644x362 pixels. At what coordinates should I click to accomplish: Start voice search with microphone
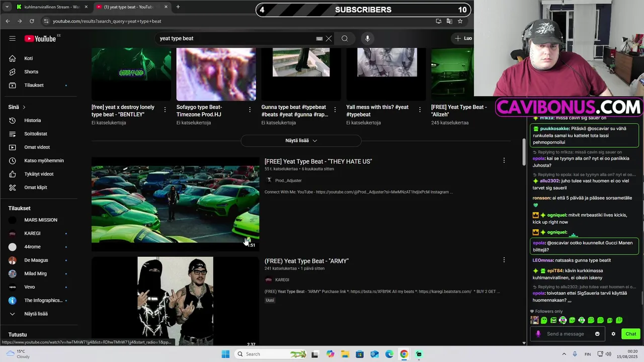point(367,38)
